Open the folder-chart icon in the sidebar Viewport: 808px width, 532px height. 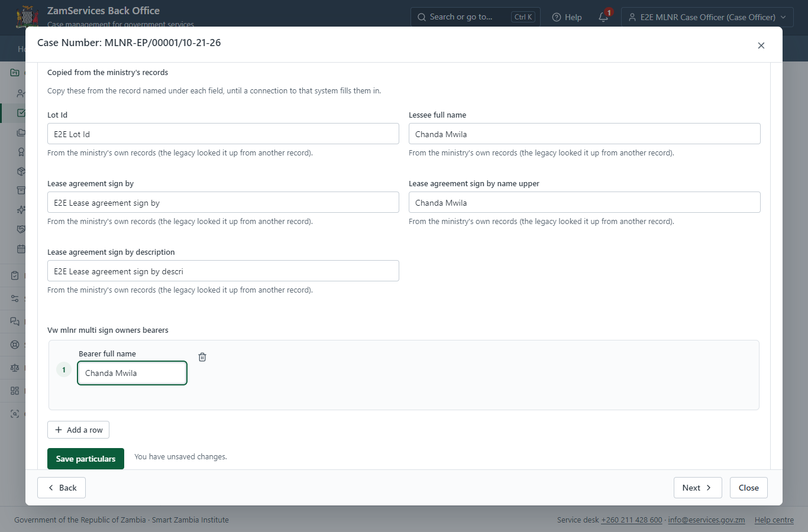[x=15, y=73]
